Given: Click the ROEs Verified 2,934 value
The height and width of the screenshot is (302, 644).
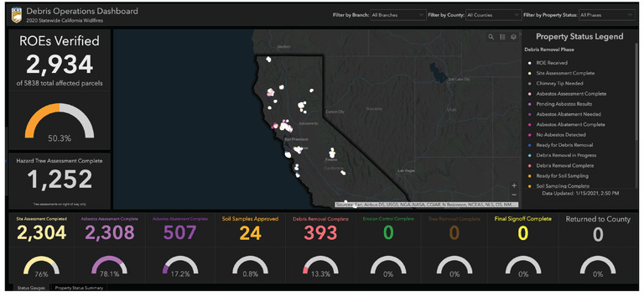Looking at the screenshot, I should pos(60,65).
